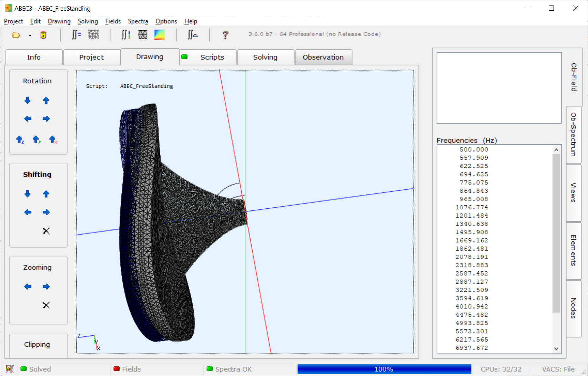Align view to Z axis arrow
Image resolution: width=588 pixels, height=376 pixels.
[x=20, y=139]
